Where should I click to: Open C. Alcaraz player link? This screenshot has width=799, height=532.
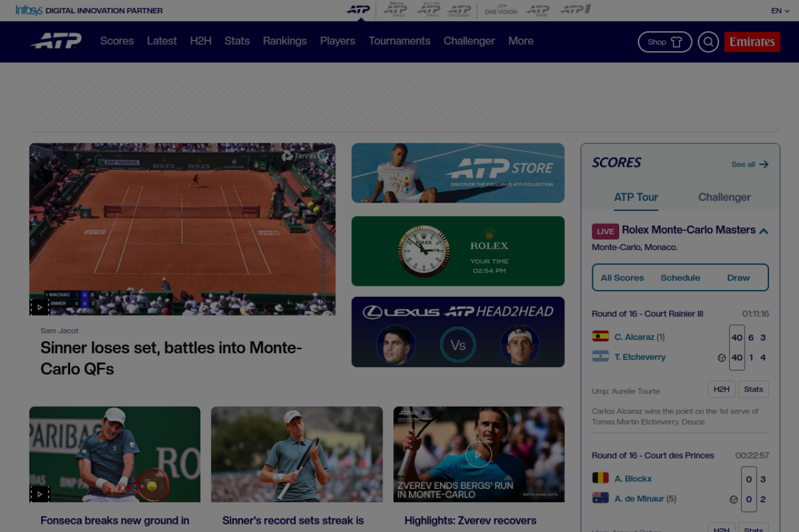[x=634, y=337]
